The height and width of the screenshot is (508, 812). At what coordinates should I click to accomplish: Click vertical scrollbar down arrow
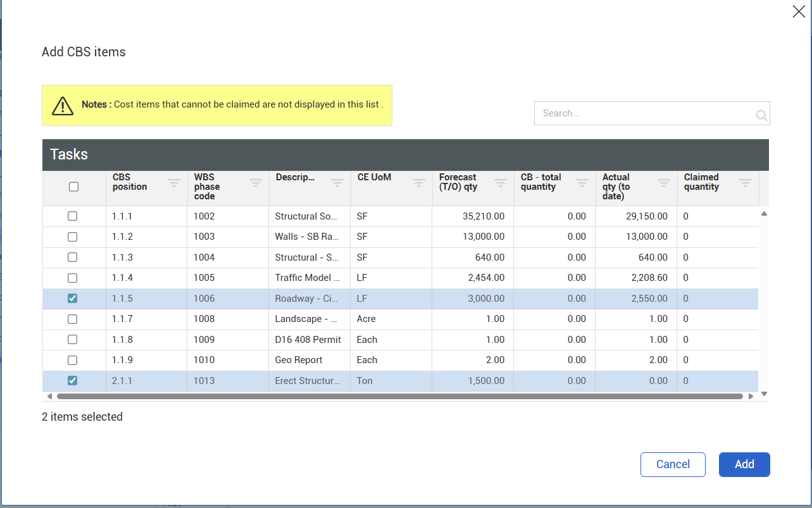[x=764, y=393]
